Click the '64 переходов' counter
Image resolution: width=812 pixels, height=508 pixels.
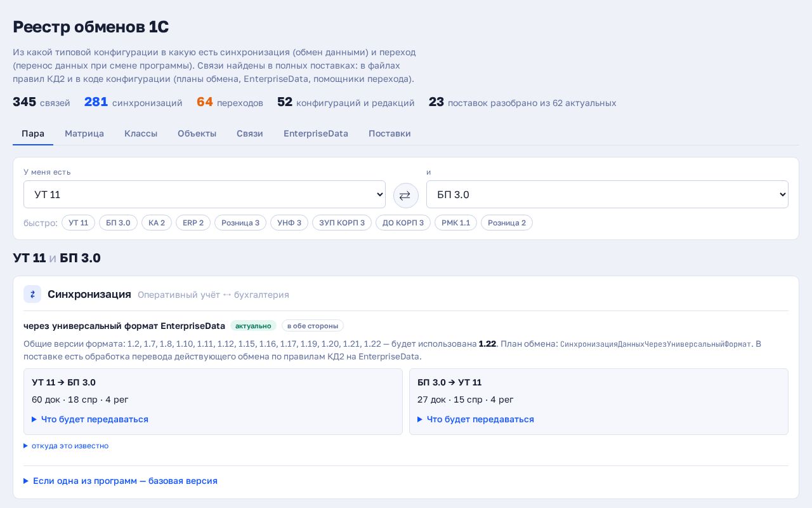230,102
